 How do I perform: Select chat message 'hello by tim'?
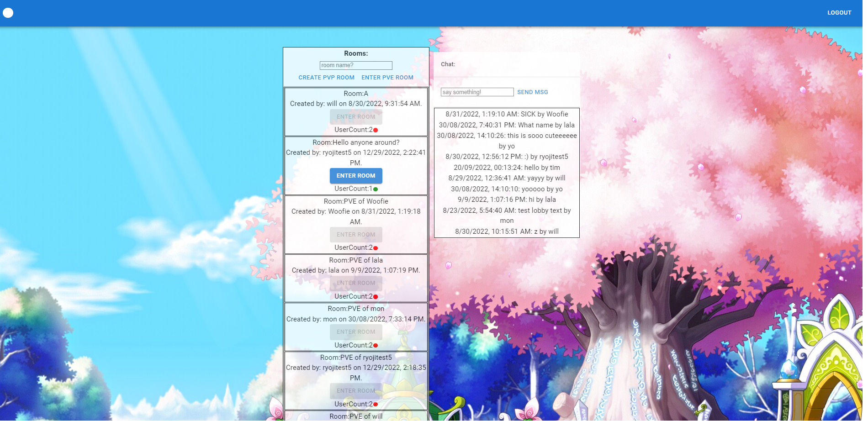click(x=507, y=168)
